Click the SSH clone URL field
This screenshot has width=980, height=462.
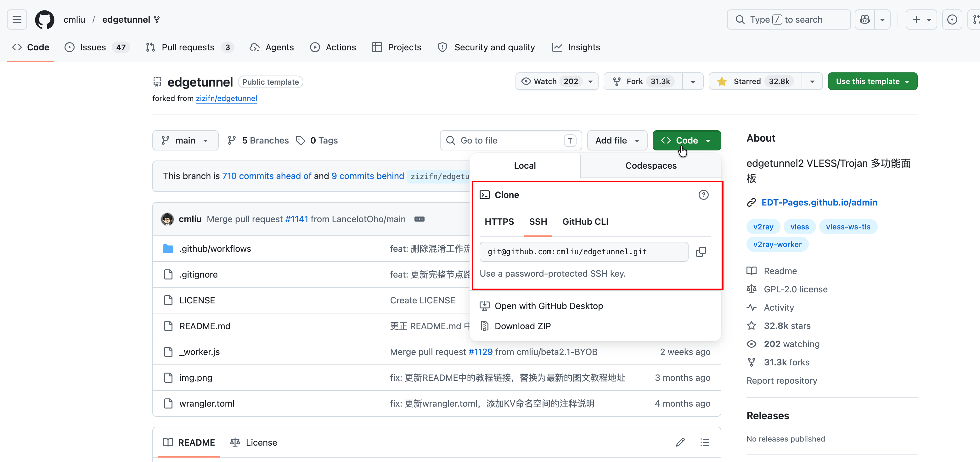[x=583, y=251]
